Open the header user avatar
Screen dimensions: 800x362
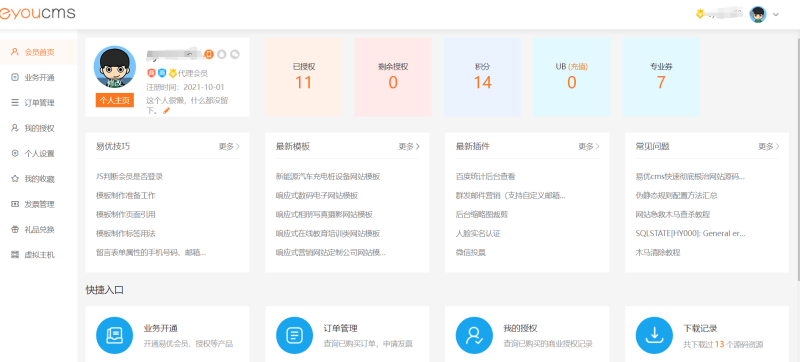coord(758,14)
